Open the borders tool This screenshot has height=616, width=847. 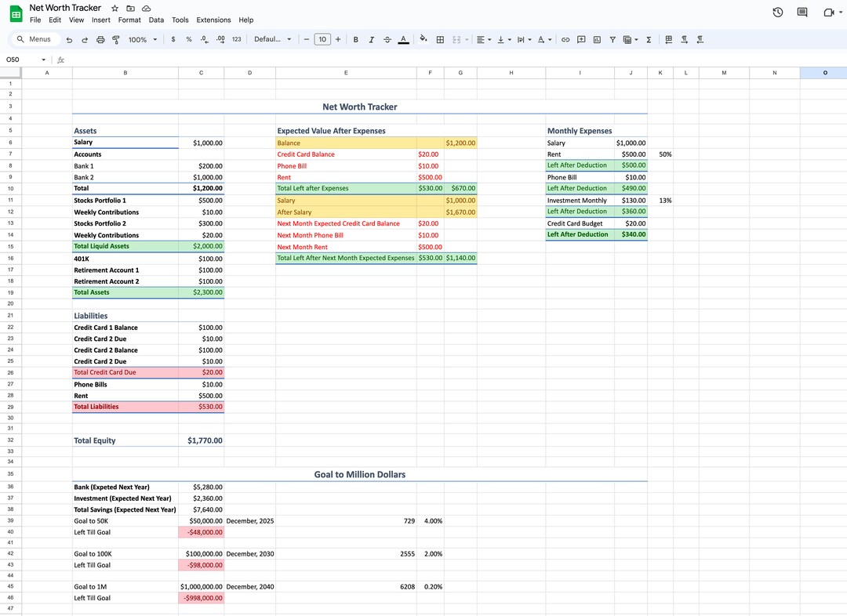click(x=440, y=39)
